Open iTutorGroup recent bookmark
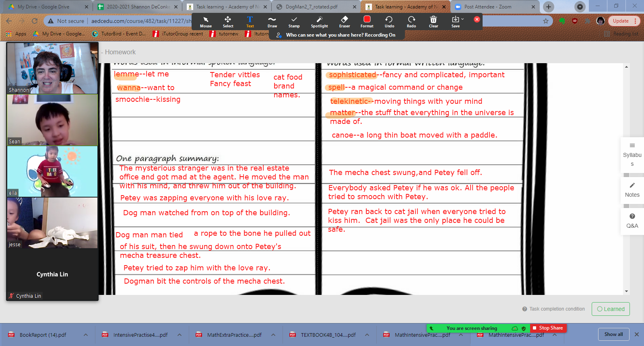 coord(178,34)
